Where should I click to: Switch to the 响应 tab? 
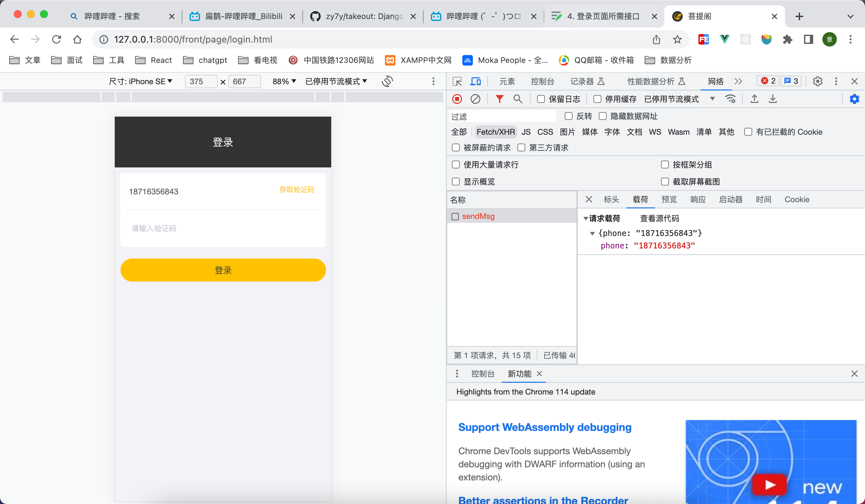click(x=698, y=199)
